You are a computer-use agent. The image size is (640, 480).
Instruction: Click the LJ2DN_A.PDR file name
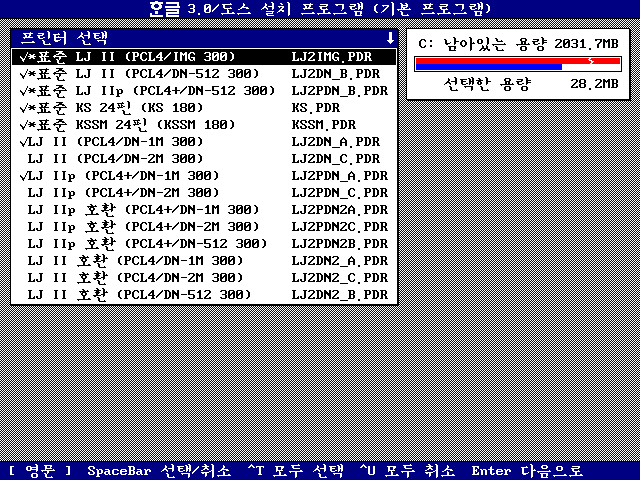click(x=336, y=142)
